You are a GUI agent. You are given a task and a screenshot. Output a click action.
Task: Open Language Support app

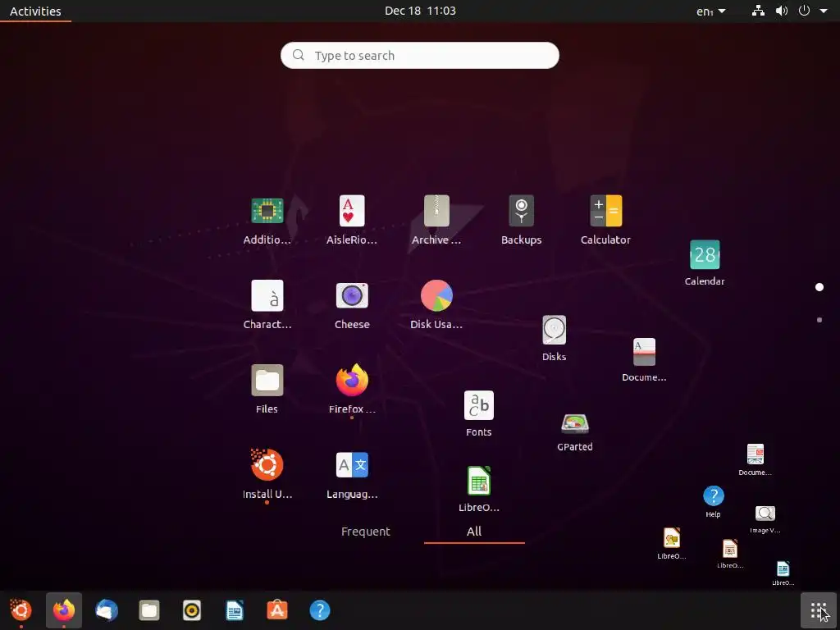tap(351, 464)
